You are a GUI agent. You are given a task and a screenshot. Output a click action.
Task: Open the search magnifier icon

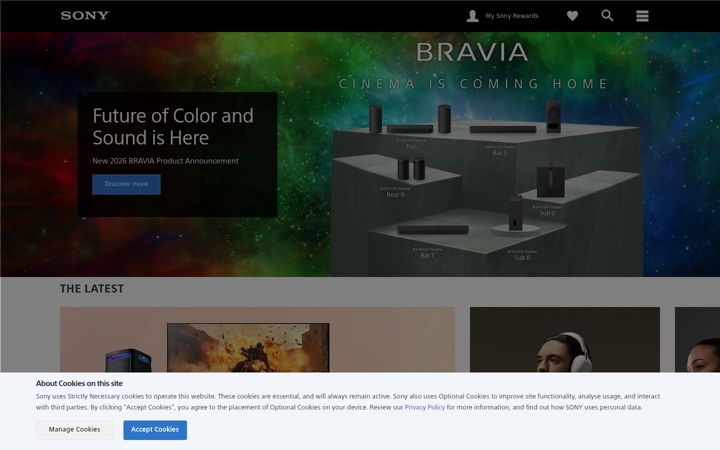coord(607,16)
